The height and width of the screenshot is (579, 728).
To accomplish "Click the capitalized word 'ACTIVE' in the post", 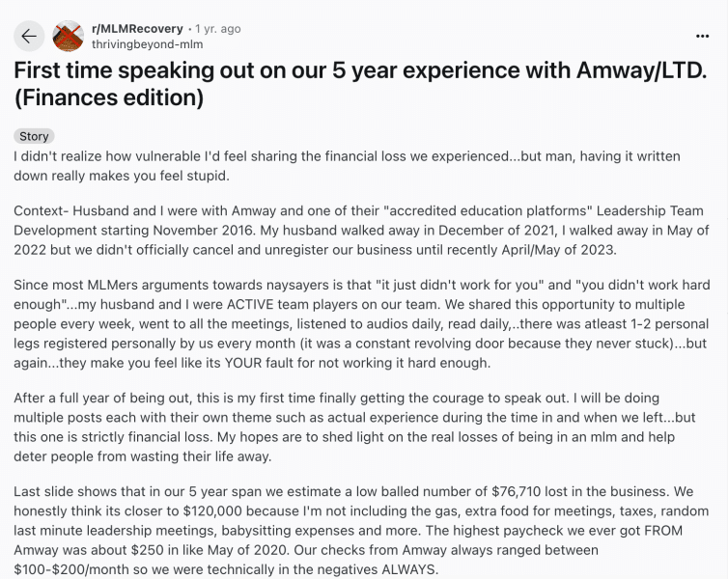I will click(x=250, y=304).
